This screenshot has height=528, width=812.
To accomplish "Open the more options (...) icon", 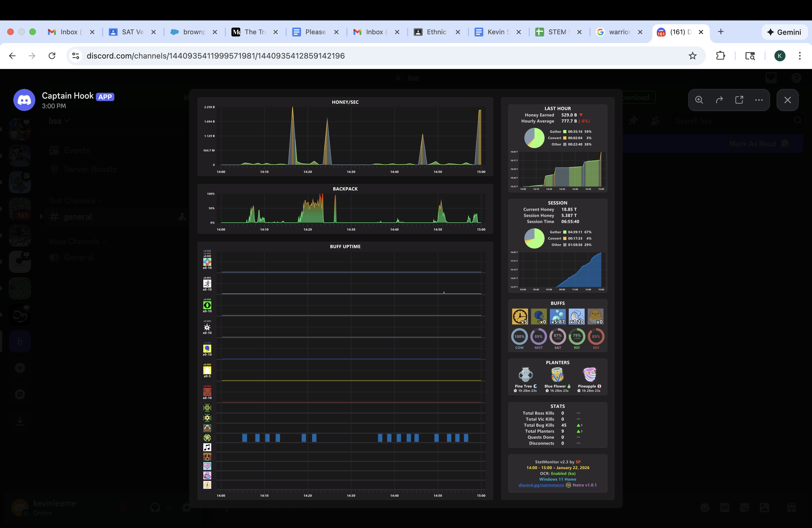I will (758, 100).
